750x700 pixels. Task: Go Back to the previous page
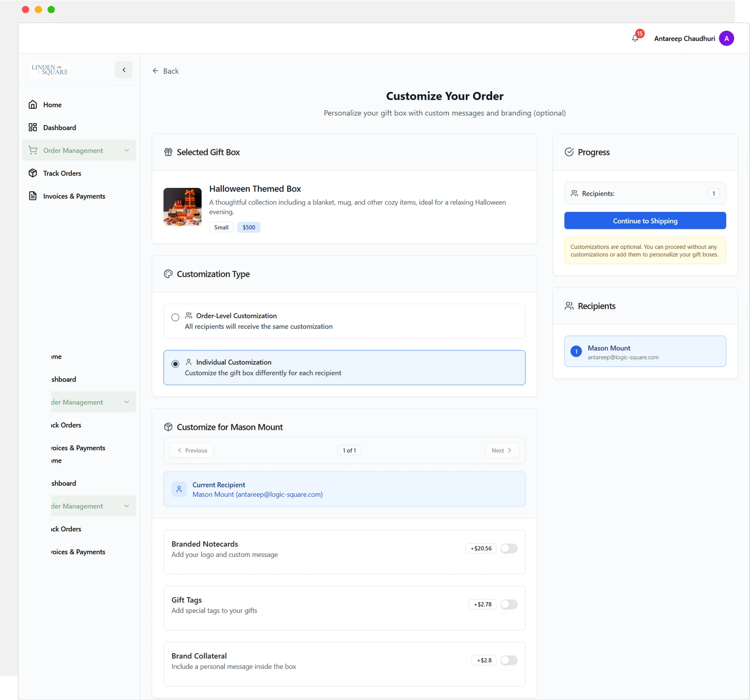point(166,71)
